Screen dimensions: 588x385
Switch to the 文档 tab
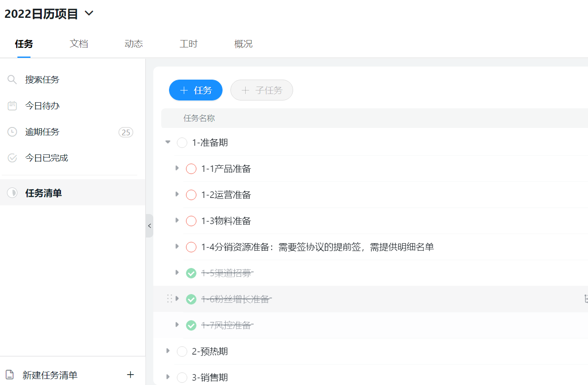coord(79,44)
